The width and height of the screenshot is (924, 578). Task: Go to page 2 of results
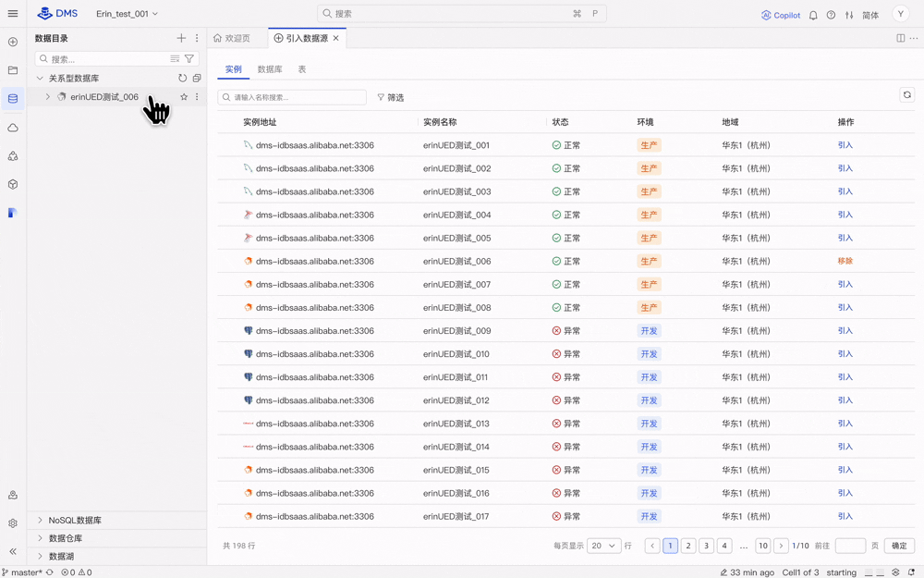coord(688,546)
